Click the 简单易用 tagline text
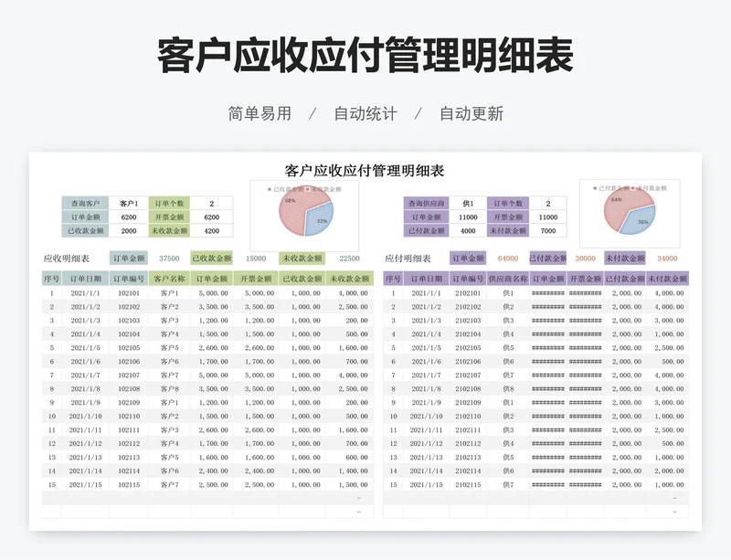Image resolution: width=731 pixels, height=560 pixels. (x=260, y=113)
